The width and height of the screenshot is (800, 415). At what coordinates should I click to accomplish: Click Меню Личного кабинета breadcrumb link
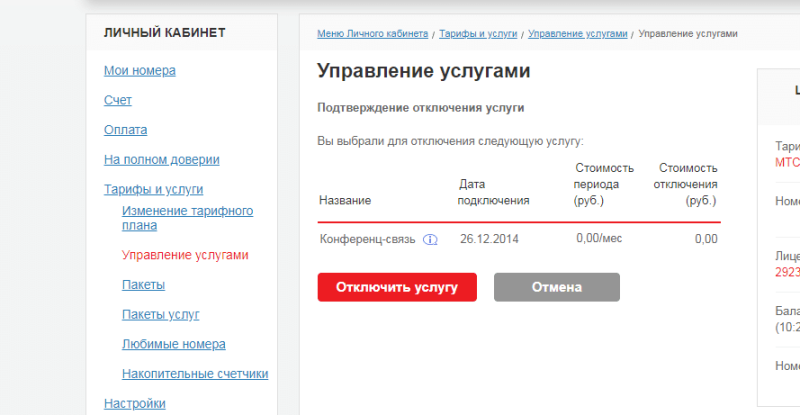372,34
